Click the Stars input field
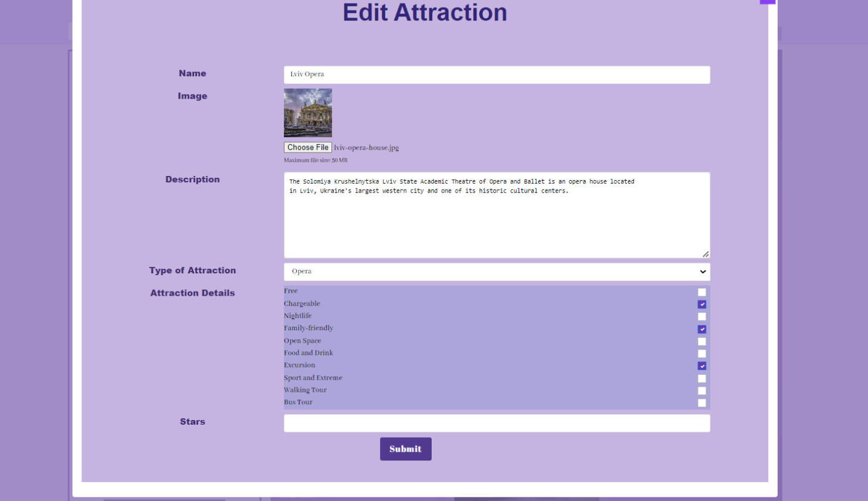 point(496,423)
